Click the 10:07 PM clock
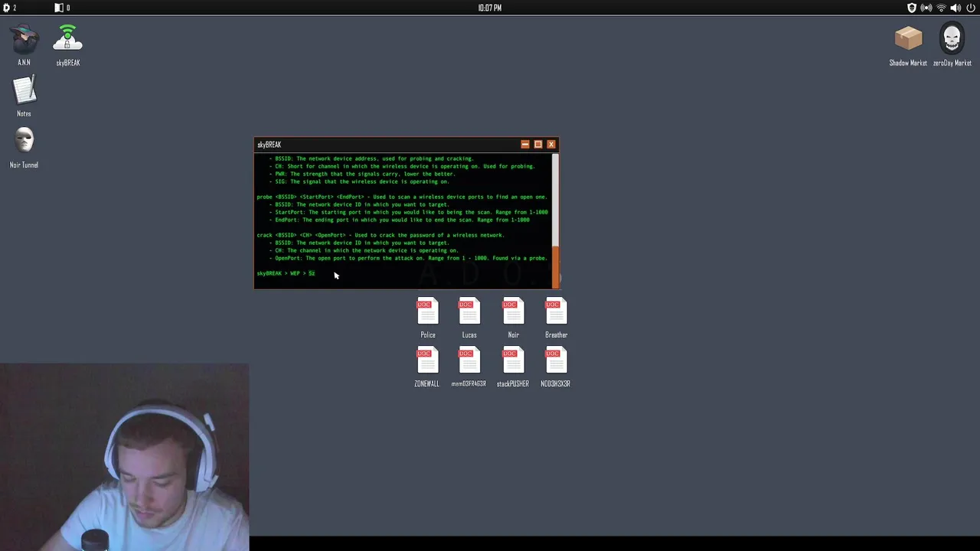 coord(490,8)
